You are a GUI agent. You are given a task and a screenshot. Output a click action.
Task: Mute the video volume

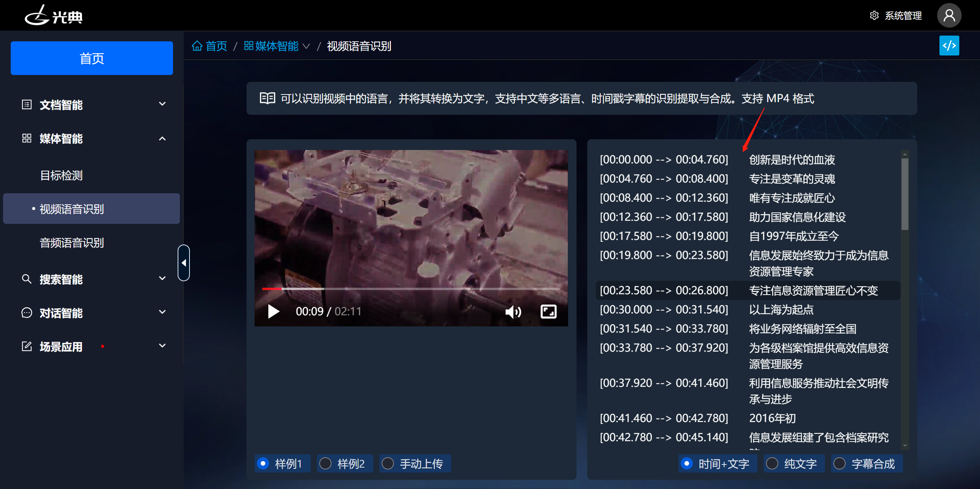(513, 312)
